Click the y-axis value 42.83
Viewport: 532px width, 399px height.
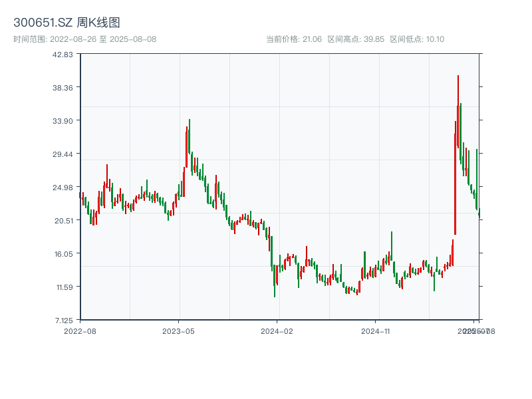pos(63,55)
